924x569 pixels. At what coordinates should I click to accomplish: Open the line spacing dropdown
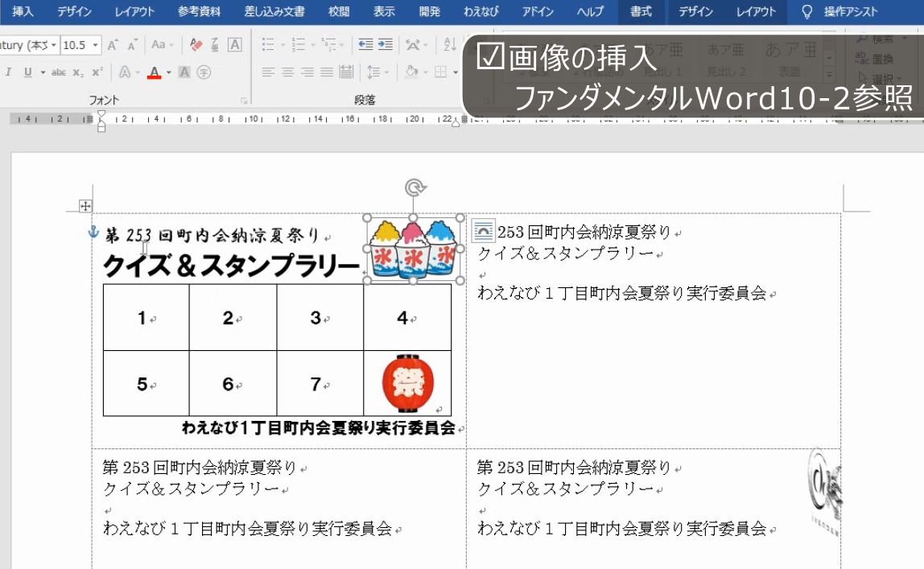coord(386,72)
